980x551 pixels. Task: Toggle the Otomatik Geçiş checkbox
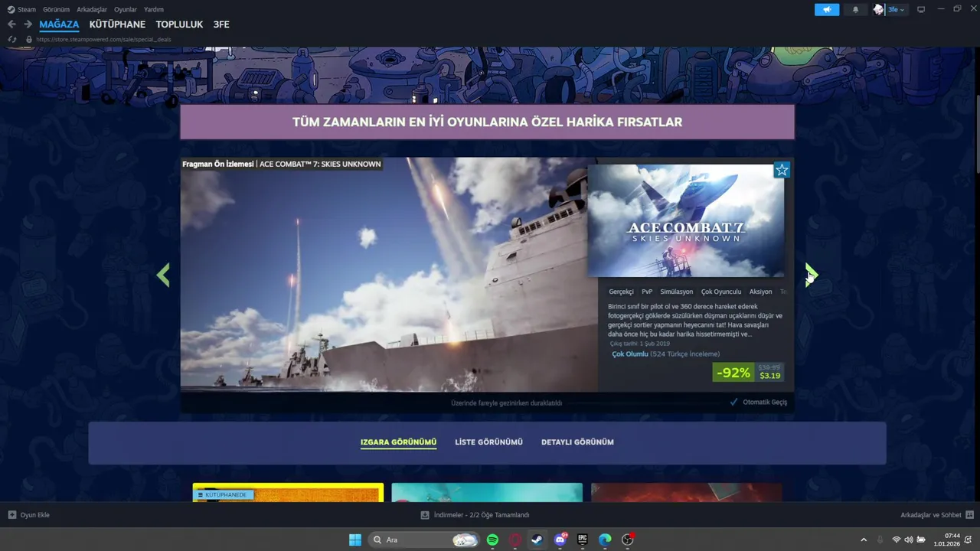click(733, 402)
